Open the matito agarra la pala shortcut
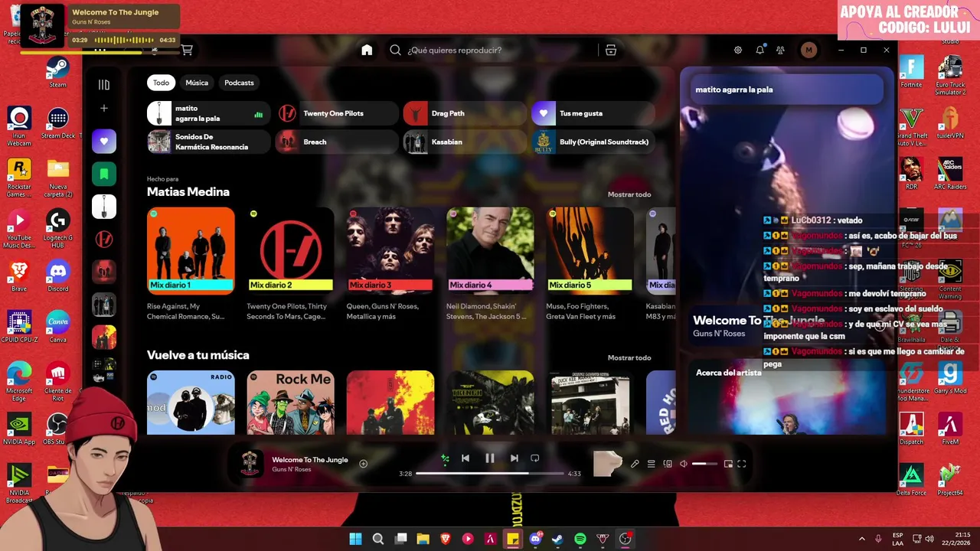 click(x=208, y=113)
